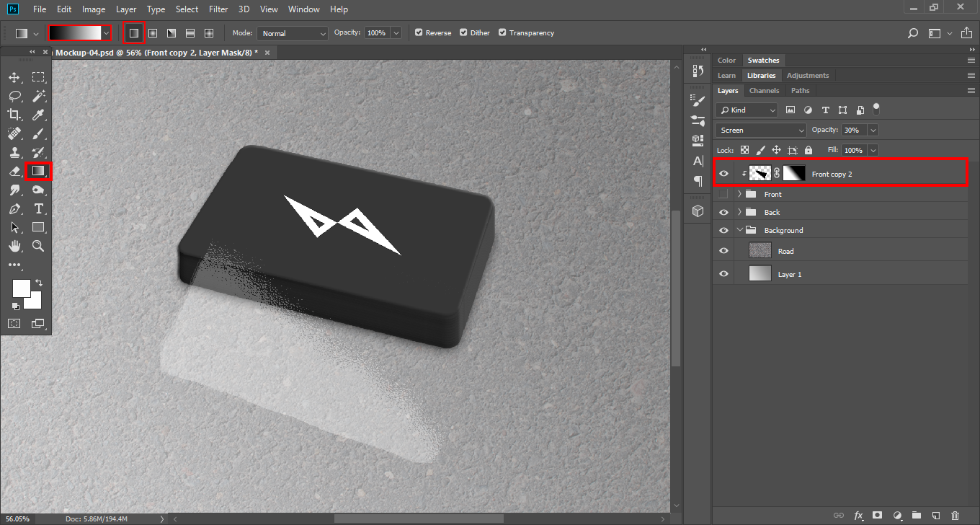
Task: Open the Filter menu
Action: (218, 9)
